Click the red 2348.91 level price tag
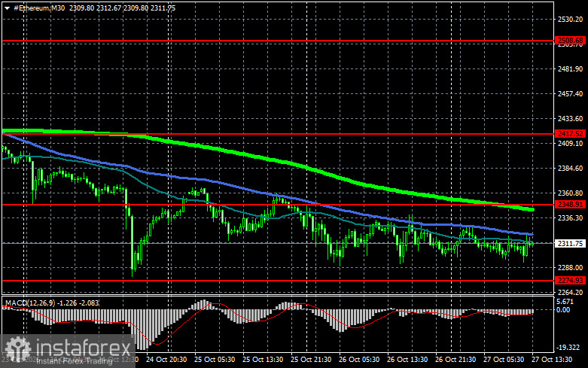This screenshot has height=368, width=588. tap(571, 204)
